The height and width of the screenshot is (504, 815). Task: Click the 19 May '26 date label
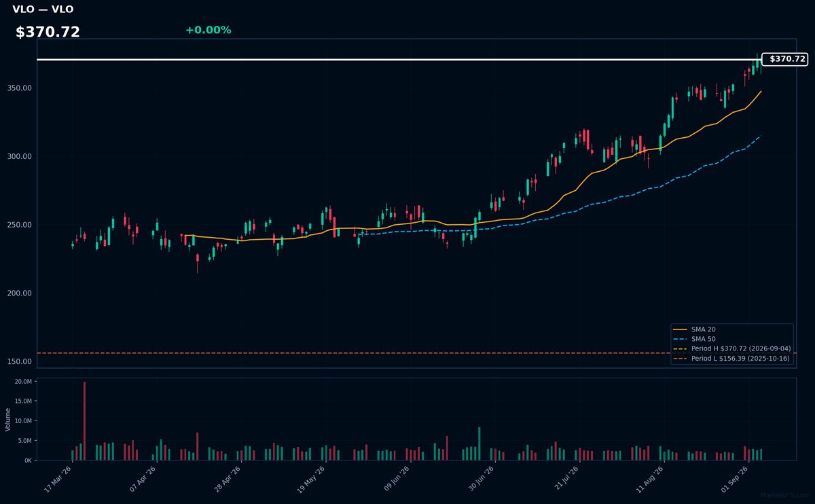coord(311,481)
